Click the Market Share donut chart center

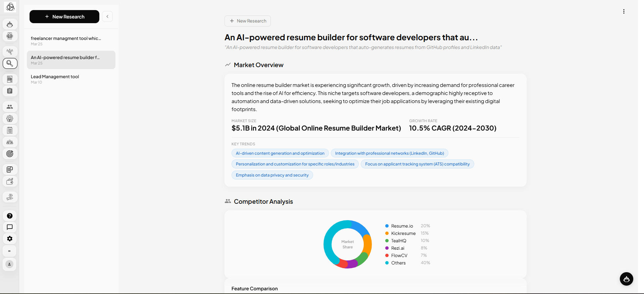348,244
